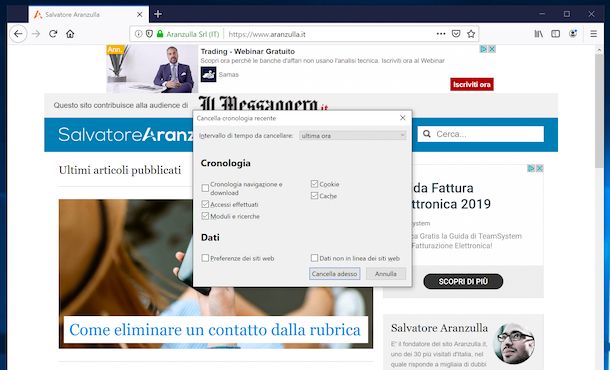610x370 pixels.
Task: Uncheck the Cache checkbox
Action: 314,196
